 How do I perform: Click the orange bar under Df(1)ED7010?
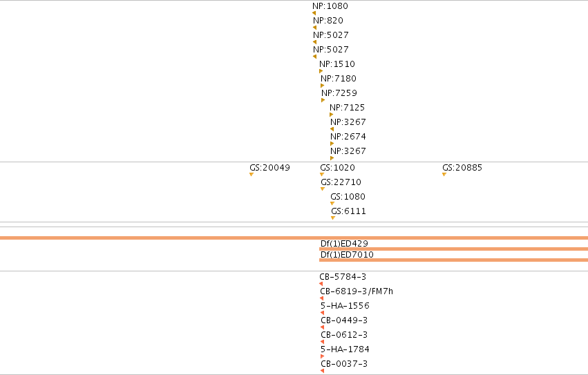pyautogui.click(x=453, y=260)
